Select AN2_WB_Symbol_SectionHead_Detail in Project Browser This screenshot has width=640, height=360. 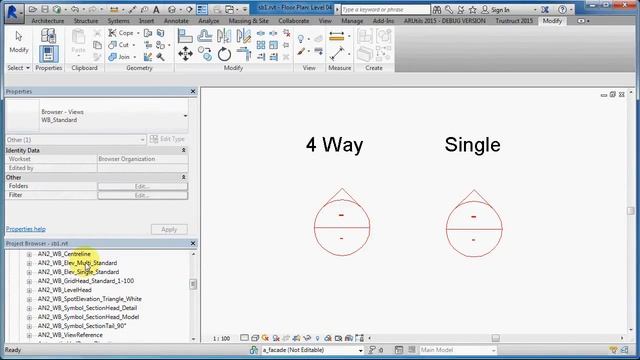point(87,308)
